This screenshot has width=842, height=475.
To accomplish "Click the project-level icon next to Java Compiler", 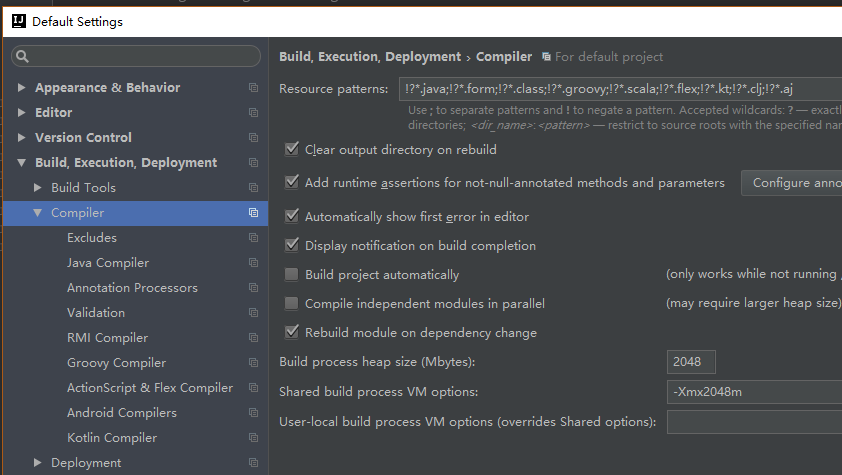I will point(253,263).
